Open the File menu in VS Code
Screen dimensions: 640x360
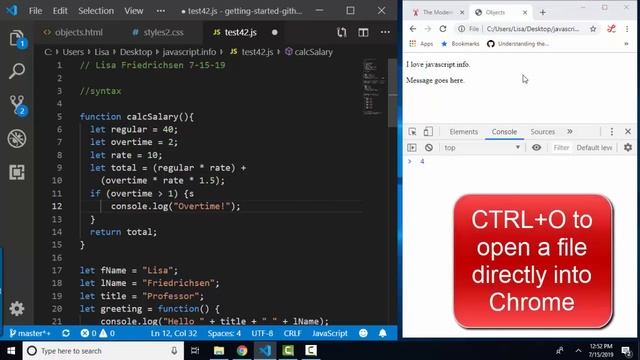pos(36,11)
